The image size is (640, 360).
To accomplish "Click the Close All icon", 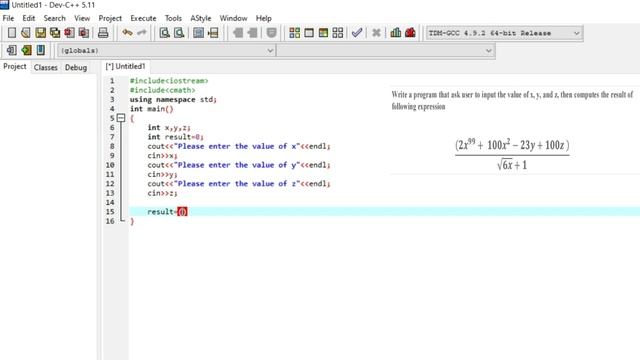I will 84,33.
